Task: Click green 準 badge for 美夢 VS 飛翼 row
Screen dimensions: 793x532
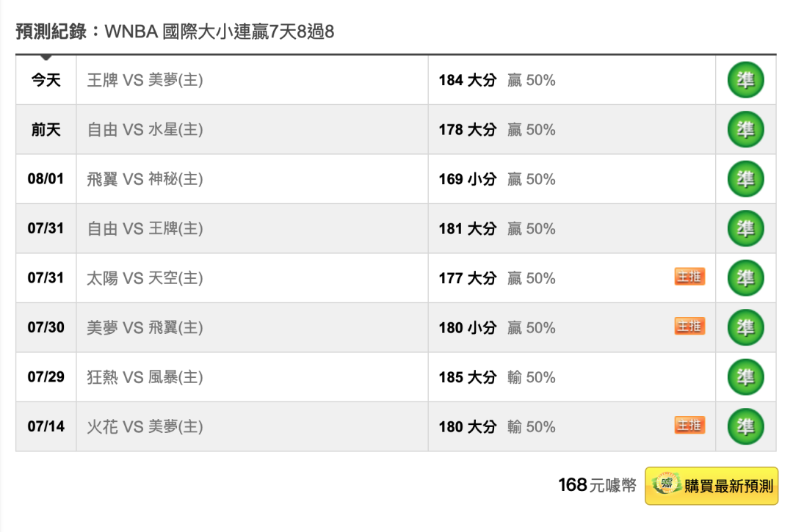Action: (745, 327)
